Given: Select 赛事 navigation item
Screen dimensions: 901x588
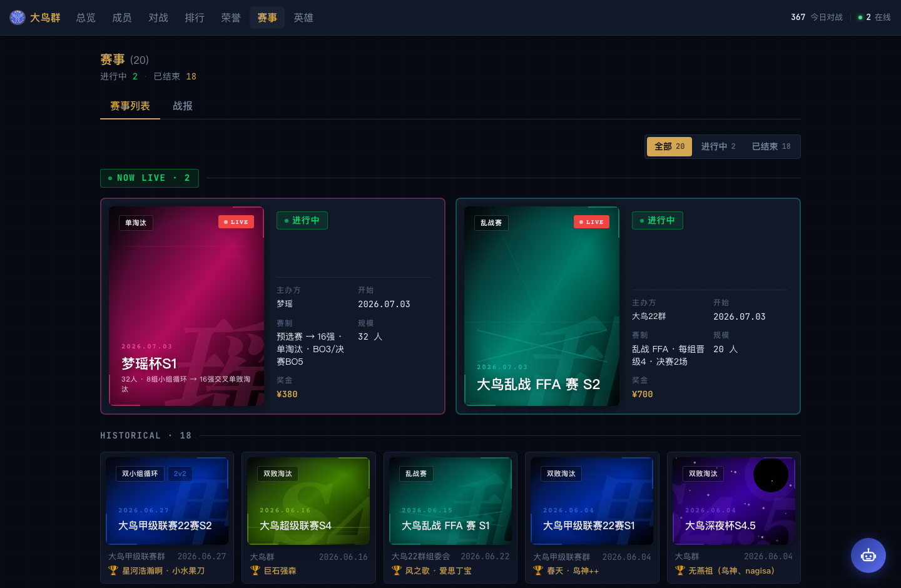Looking at the screenshot, I should tap(267, 18).
